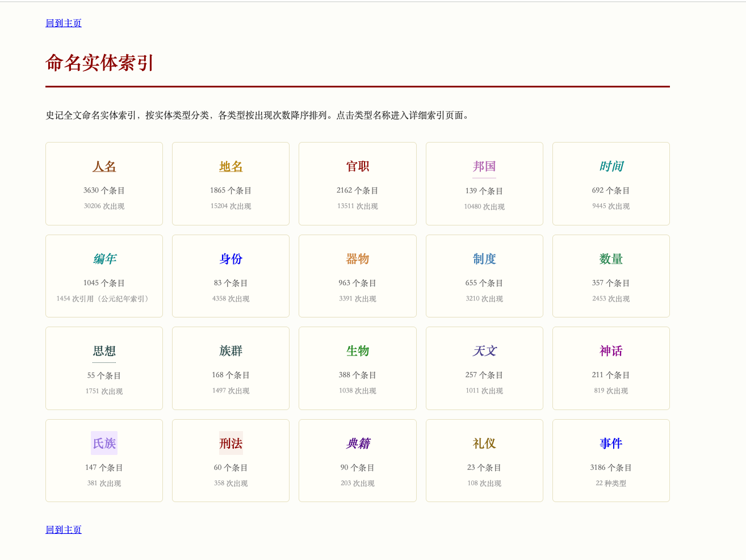Open the 数量 (quantity) index
The image size is (746, 560).
click(x=611, y=259)
